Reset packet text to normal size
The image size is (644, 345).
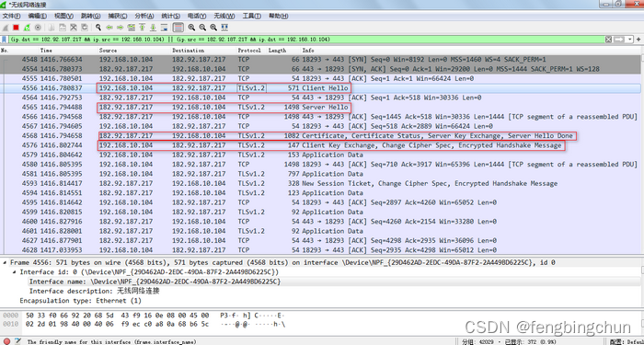tap(213, 28)
